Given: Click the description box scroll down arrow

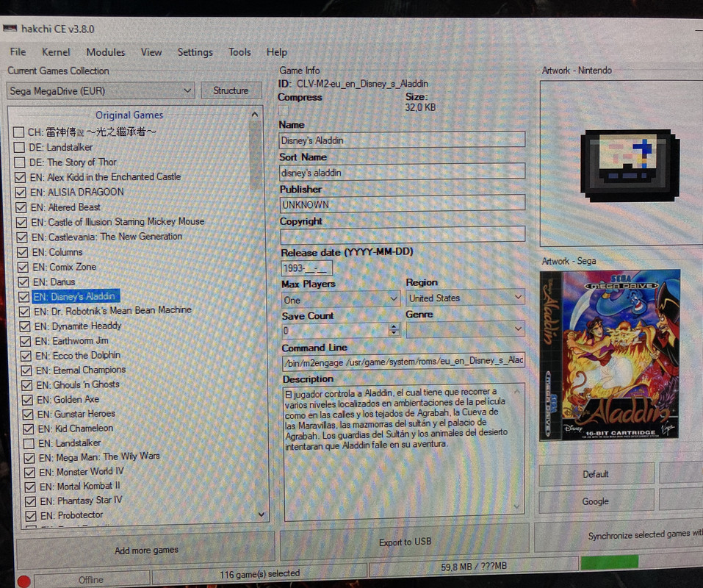Looking at the screenshot, I should (517, 507).
